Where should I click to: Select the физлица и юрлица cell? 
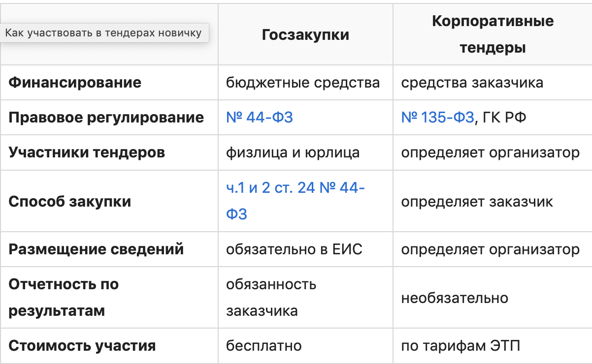click(293, 152)
